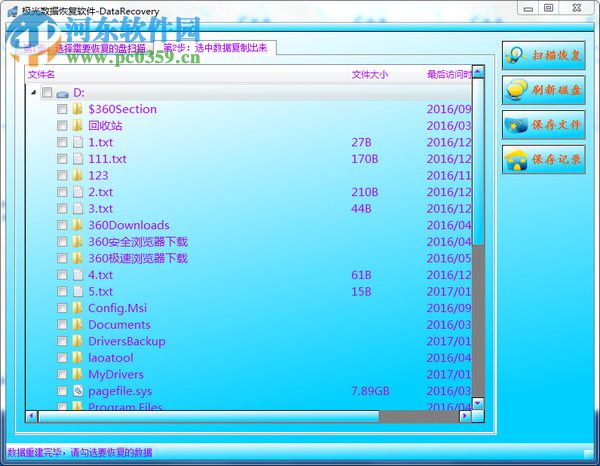Click the horizontal scrollbar thumb
600x466 pixels.
click(x=209, y=416)
